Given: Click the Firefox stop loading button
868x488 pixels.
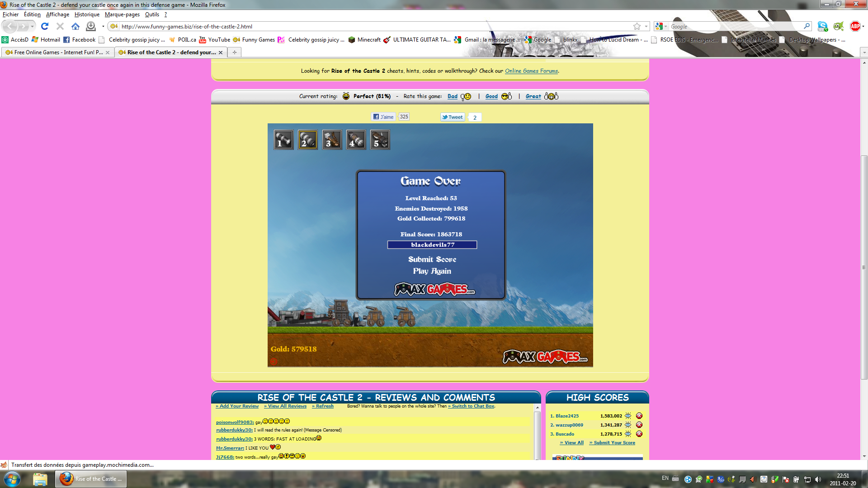Looking at the screenshot, I should coord(60,26).
